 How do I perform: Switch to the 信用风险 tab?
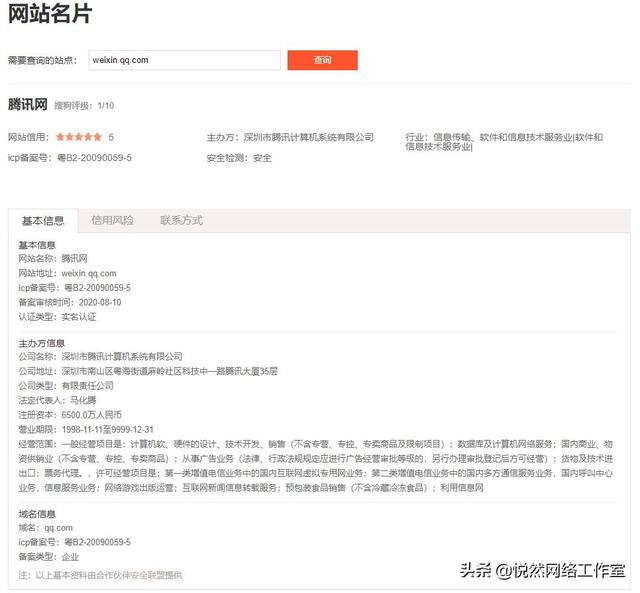tap(113, 220)
